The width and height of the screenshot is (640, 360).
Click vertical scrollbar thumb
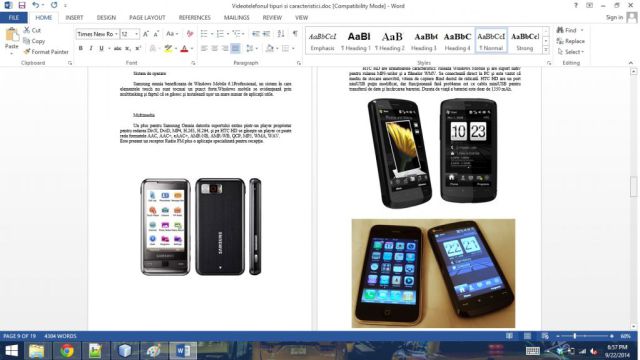[633, 186]
